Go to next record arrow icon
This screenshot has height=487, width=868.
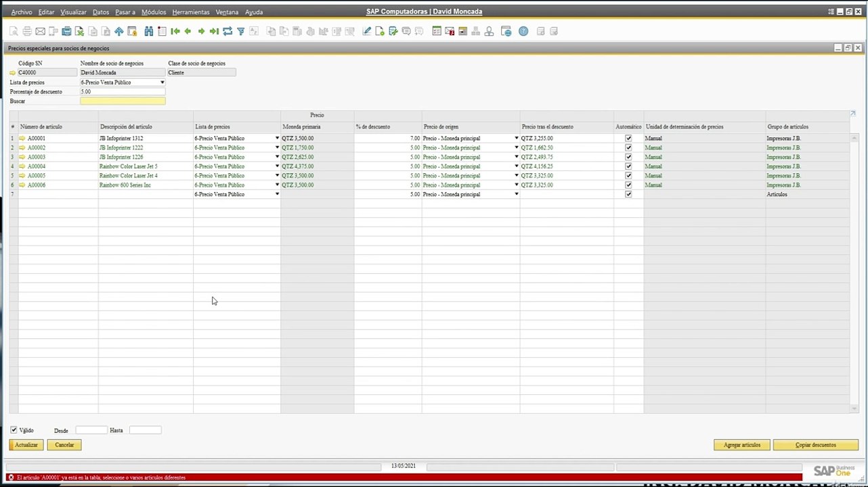[201, 31]
